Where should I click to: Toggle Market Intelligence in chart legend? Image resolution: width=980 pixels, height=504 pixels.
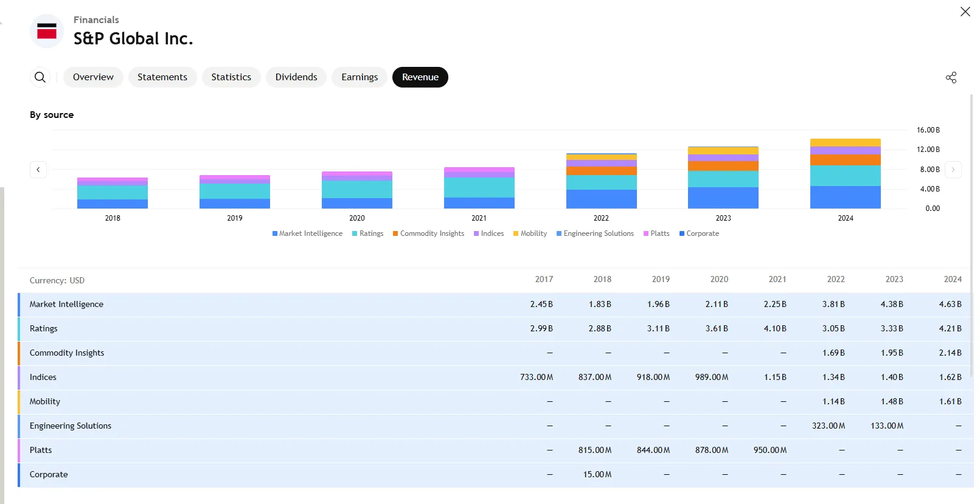point(307,233)
